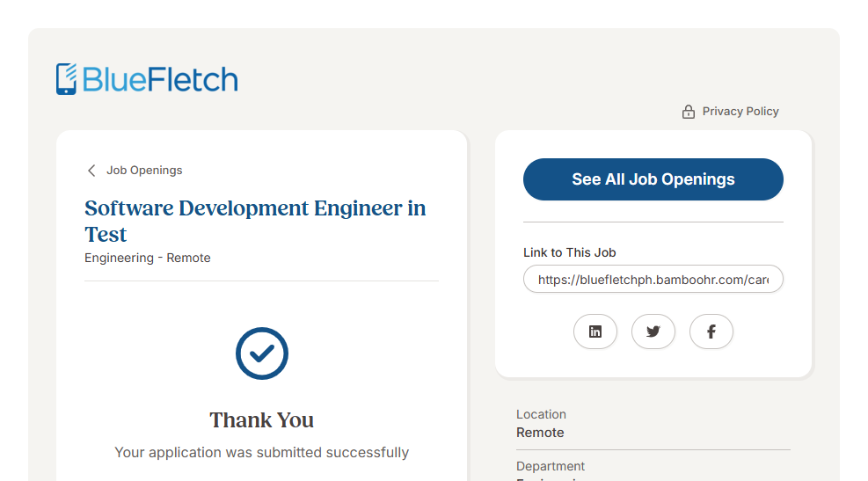
Task: Click the lock icon beside Privacy Policy
Action: point(689,112)
